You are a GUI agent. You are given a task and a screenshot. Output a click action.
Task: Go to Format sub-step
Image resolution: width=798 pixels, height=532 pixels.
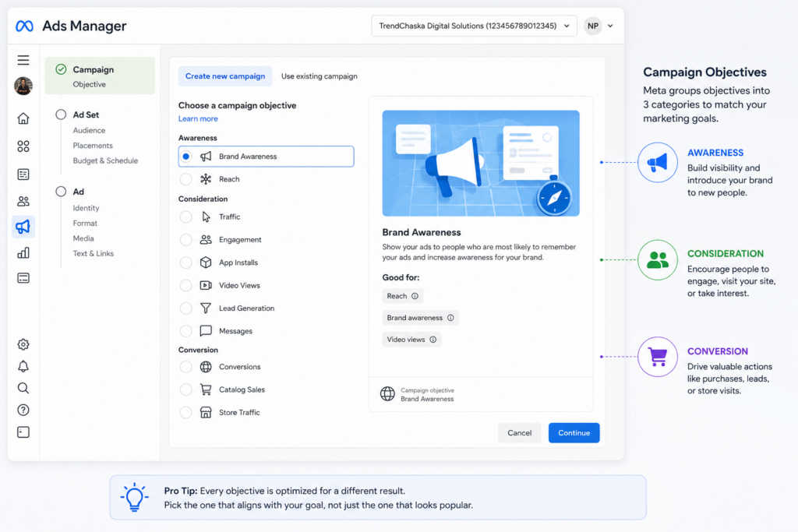[85, 224]
